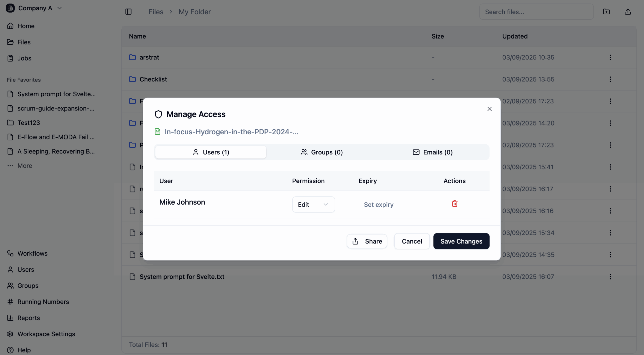
Task: Switch to the Groups (0) tab
Action: pyautogui.click(x=321, y=152)
